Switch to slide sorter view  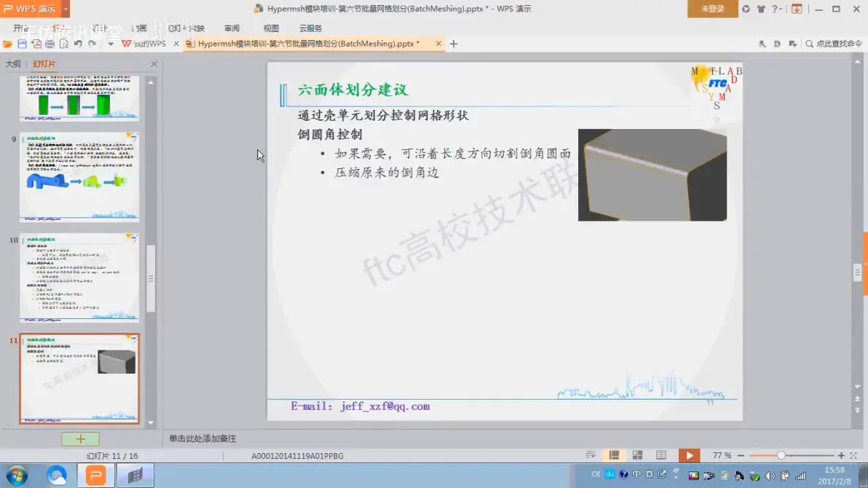[x=638, y=455]
